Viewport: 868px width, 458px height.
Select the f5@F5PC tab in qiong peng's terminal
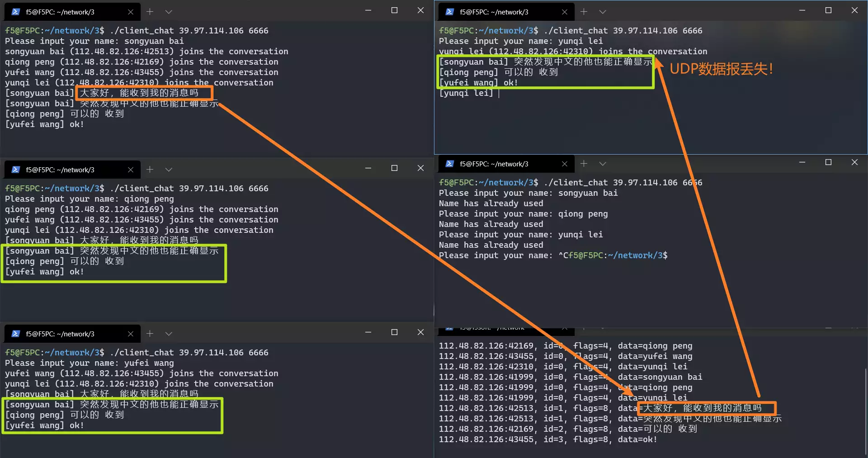[60, 170]
